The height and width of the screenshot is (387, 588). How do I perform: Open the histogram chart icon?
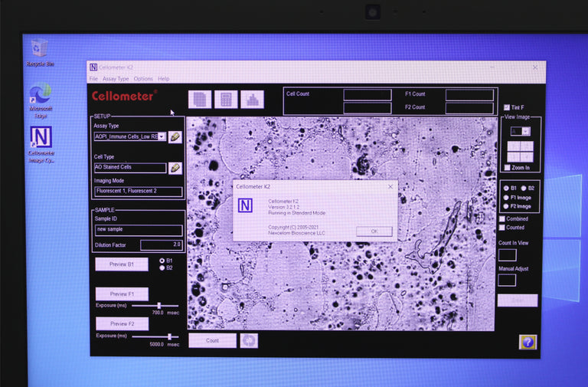(x=252, y=100)
